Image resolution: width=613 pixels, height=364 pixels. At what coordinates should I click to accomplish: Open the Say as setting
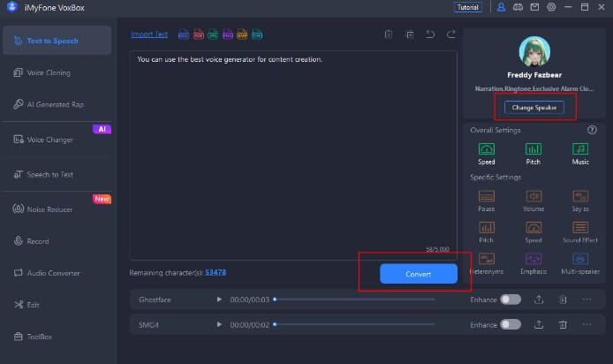[580, 201]
